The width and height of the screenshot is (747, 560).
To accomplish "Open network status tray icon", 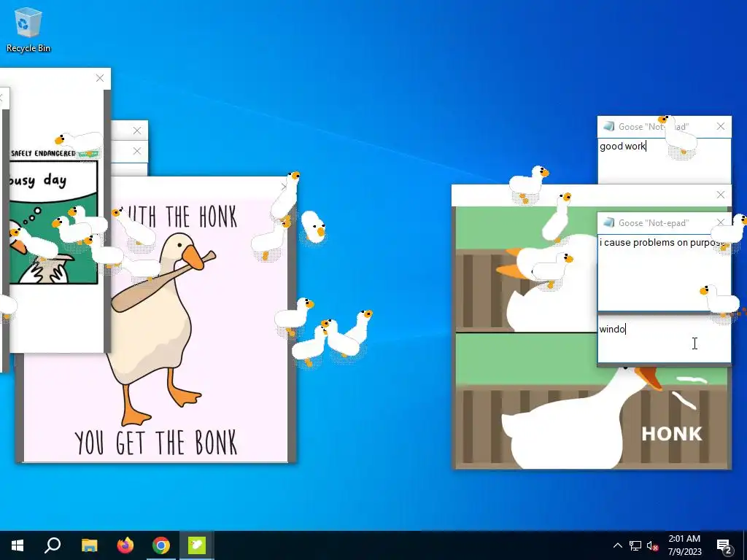I will pyautogui.click(x=635, y=545).
